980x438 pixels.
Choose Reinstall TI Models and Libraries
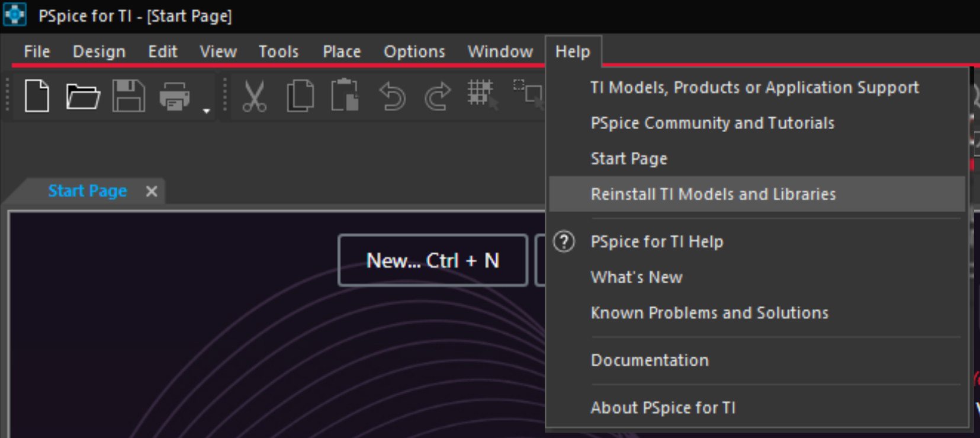(x=757, y=194)
